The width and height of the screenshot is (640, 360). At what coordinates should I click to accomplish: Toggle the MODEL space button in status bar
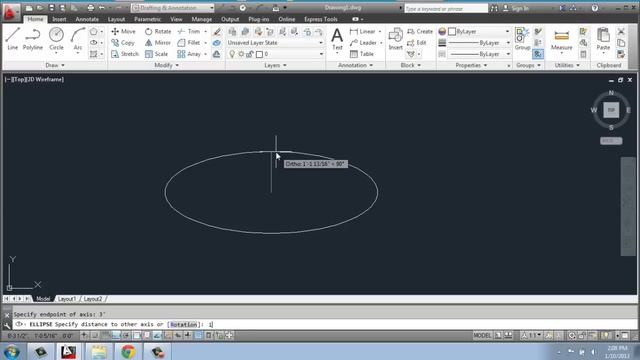pyautogui.click(x=482, y=336)
